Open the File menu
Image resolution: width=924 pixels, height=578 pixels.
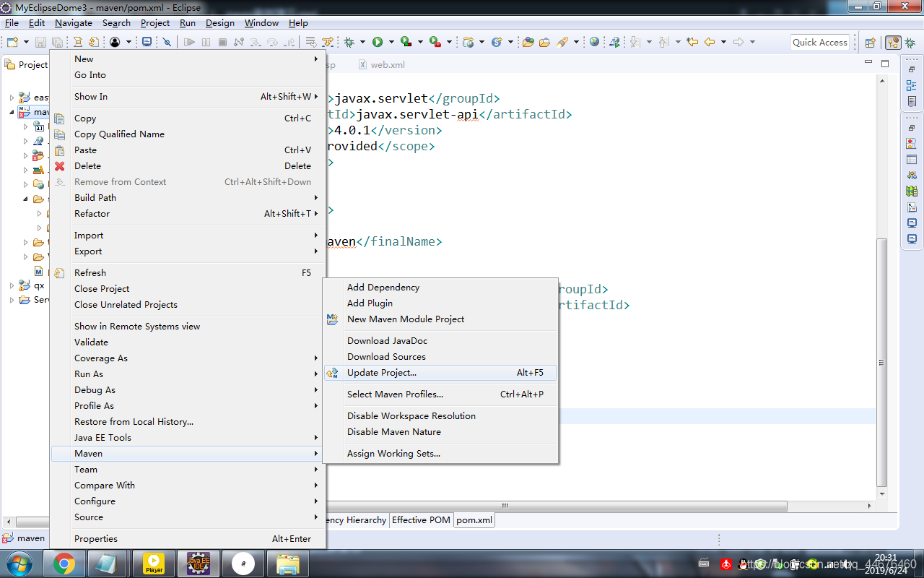[x=12, y=23]
